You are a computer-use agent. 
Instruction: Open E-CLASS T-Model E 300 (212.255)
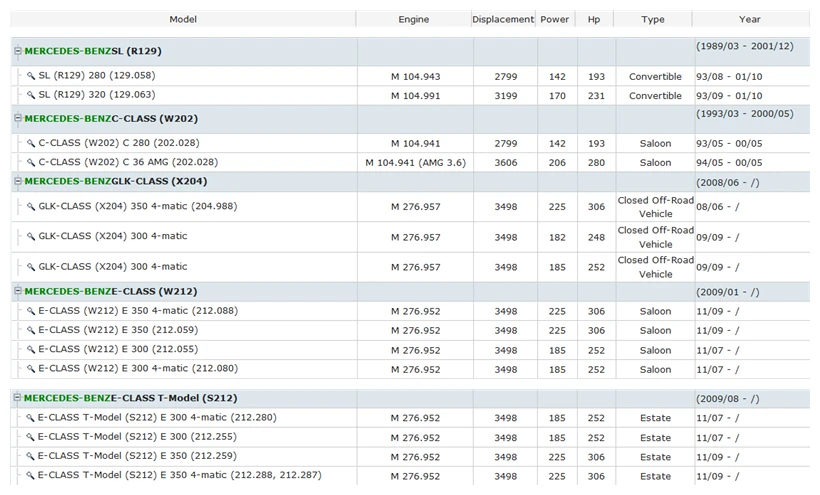coord(137,436)
